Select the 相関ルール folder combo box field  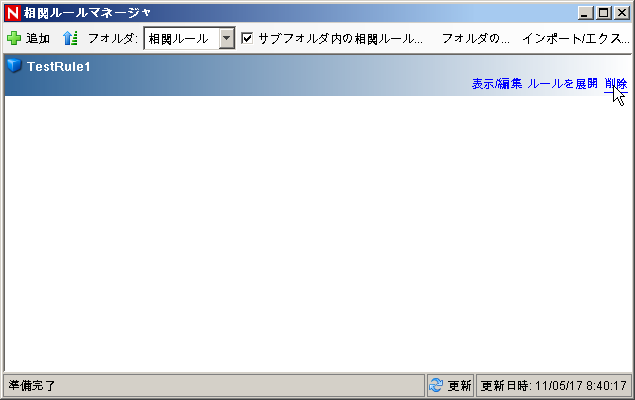pyautogui.click(x=180, y=39)
